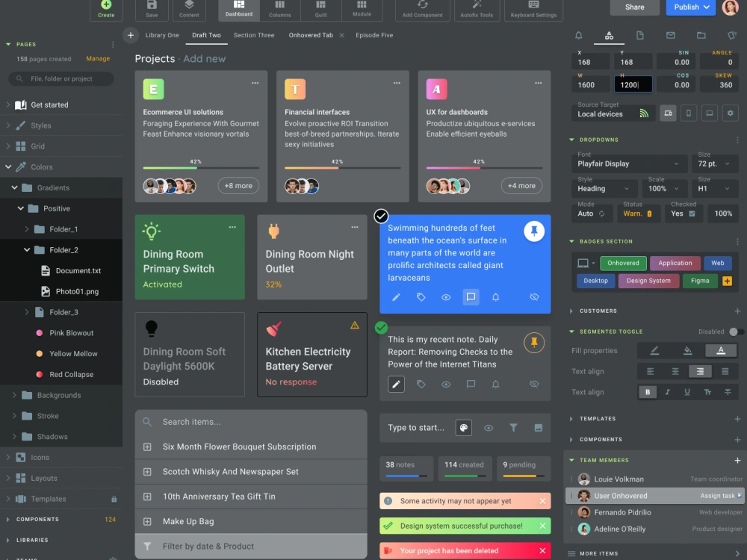Click the Create plus icon
The height and width of the screenshot is (560, 747).
(106, 4)
